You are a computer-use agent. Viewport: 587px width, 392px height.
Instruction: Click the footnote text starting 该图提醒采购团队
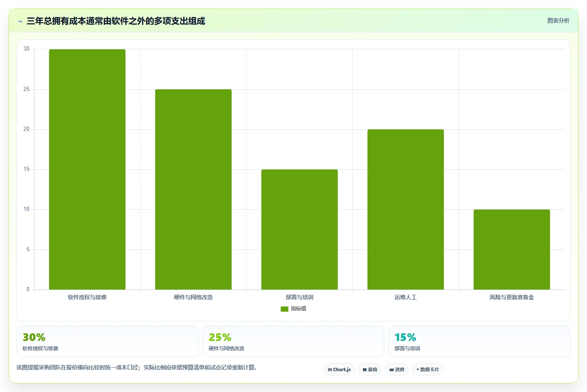[137, 367]
